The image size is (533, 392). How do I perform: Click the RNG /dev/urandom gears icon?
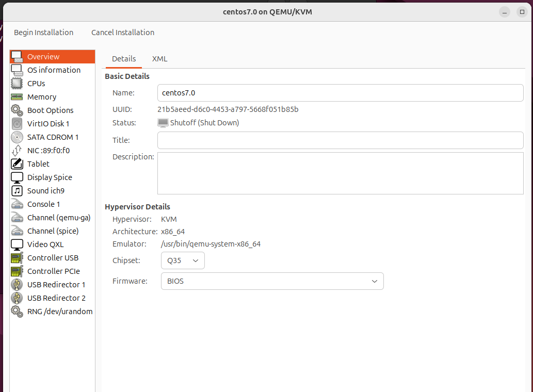tap(17, 312)
